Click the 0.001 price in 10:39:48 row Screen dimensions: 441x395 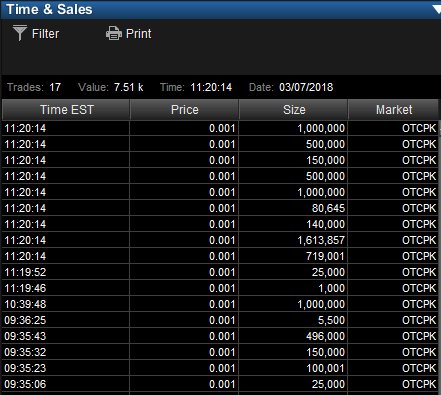point(184,304)
